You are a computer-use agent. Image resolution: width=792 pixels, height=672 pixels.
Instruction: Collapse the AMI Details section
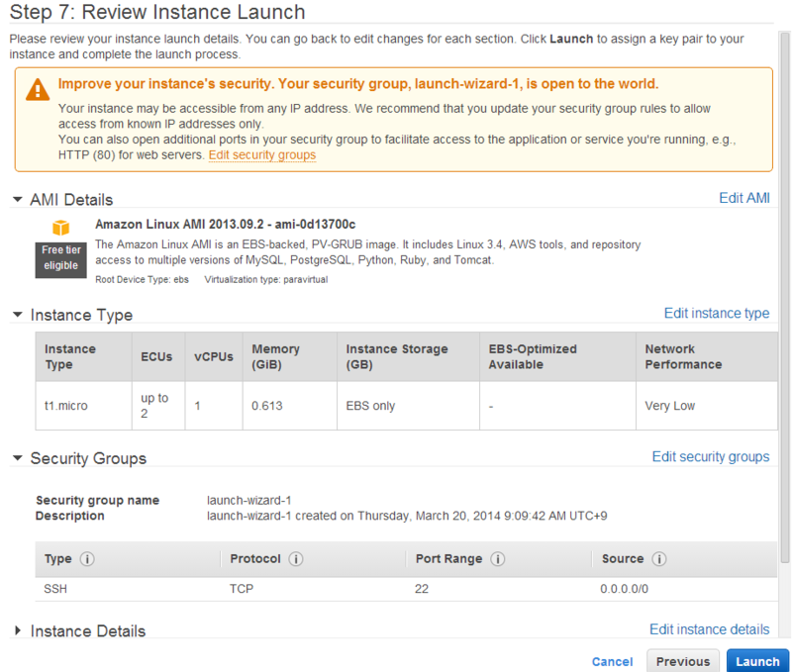click(18, 200)
